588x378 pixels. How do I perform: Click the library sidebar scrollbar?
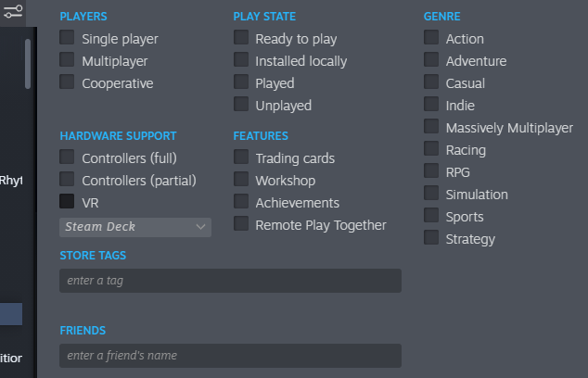tap(28, 64)
